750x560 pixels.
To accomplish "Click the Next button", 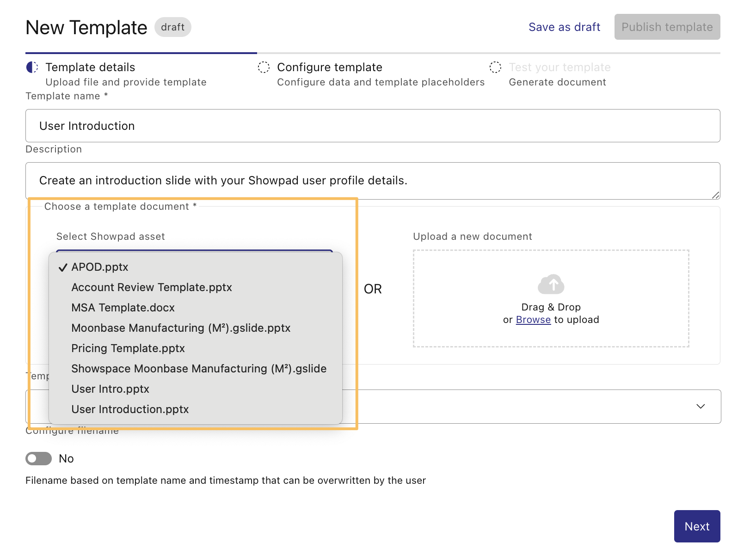I will click(697, 526).
